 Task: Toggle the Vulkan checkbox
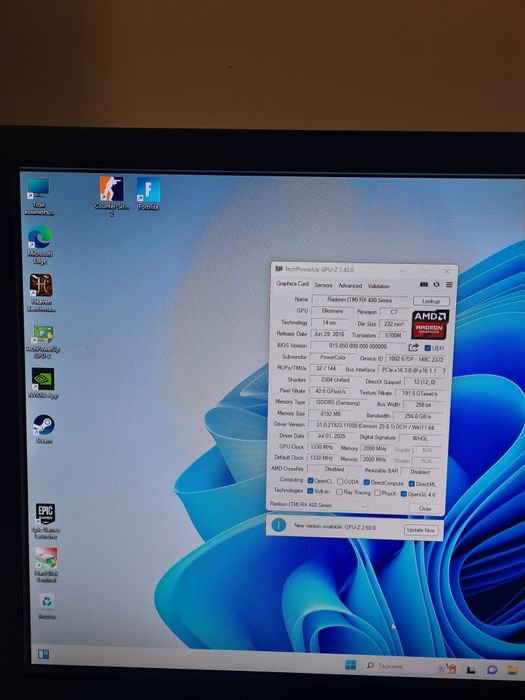(x=310, y=491)
